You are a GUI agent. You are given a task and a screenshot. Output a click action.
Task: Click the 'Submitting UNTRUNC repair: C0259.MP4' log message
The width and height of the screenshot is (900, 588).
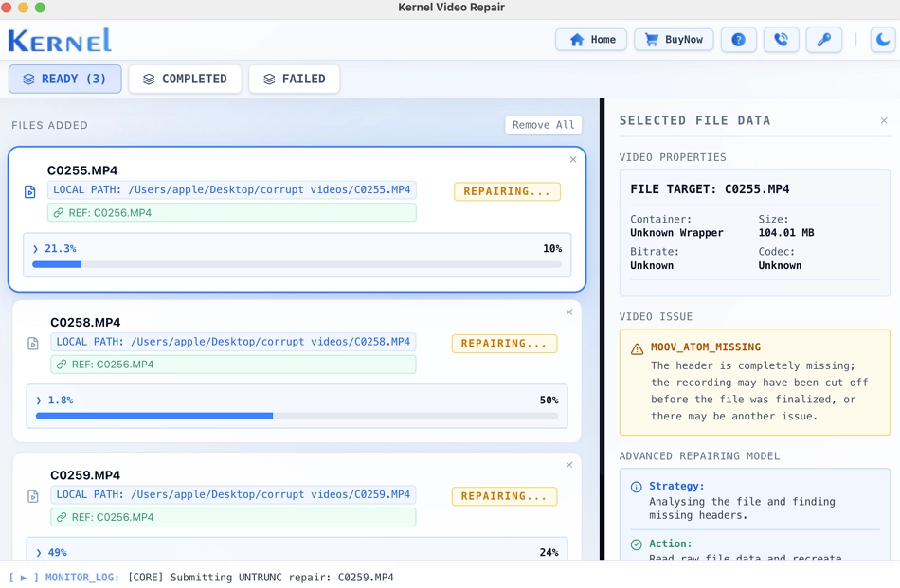coord(281,577)
